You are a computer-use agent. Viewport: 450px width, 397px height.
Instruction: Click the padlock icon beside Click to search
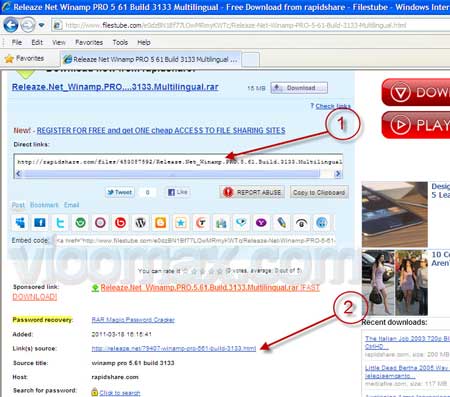point(94,392)
